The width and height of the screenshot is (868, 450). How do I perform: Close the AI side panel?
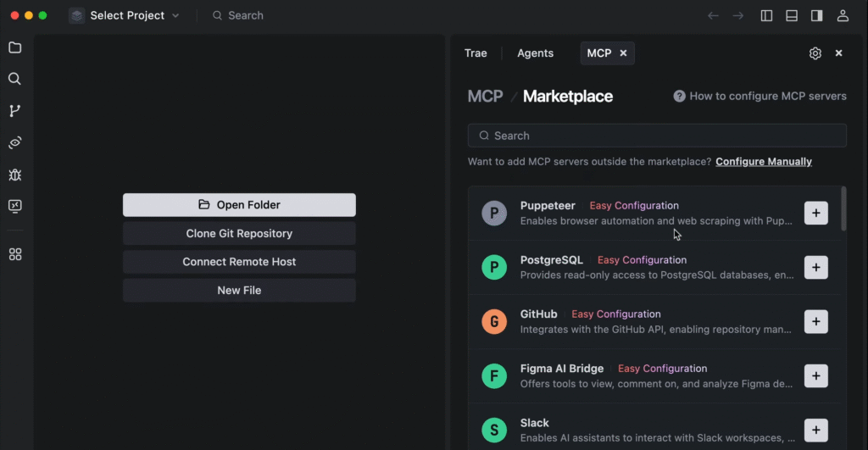[x=838, y=53]
